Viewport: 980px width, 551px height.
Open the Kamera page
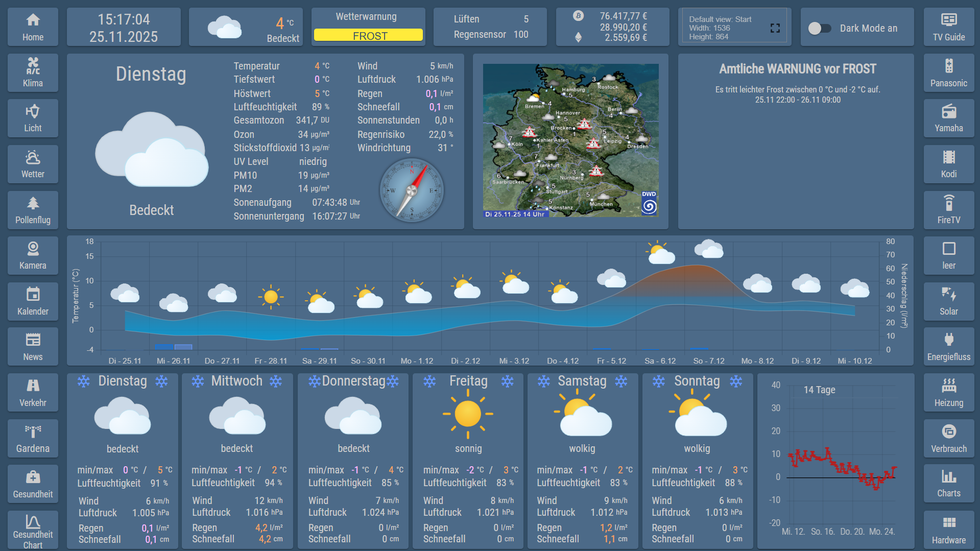[x=33, y=255]
